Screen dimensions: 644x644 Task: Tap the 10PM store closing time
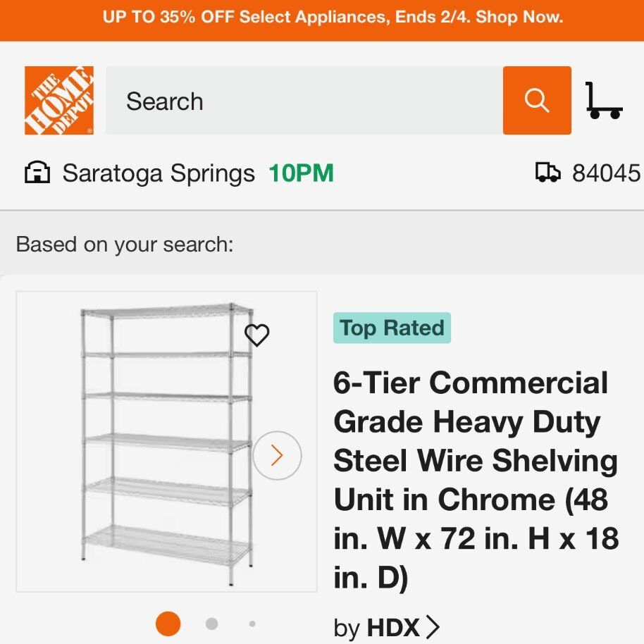(x=301, y=173)
